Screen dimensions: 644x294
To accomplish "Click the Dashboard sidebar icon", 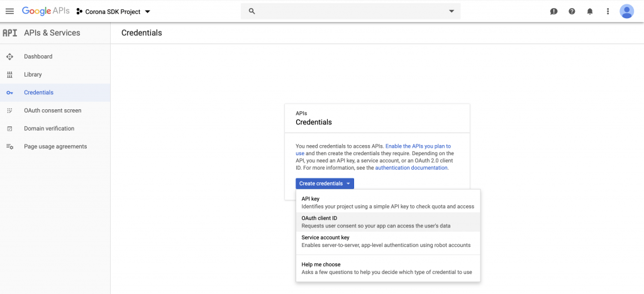I will coord(9,57).
